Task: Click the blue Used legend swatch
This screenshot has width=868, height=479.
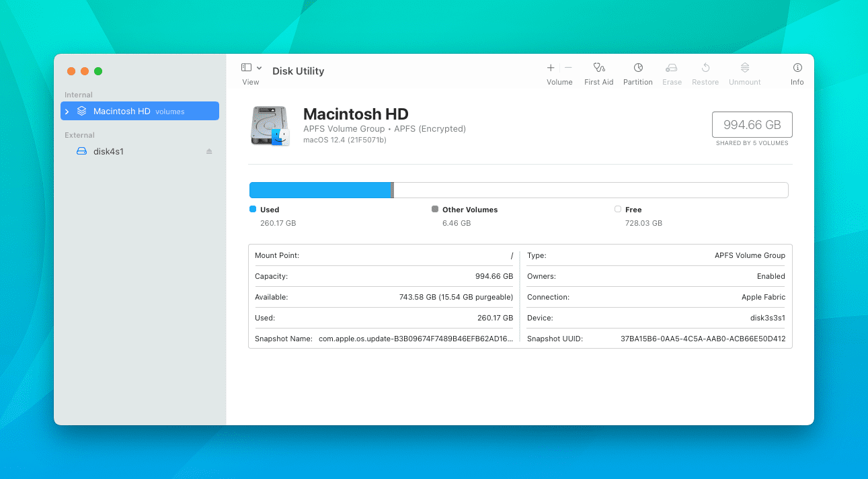Action: [253, 209]
